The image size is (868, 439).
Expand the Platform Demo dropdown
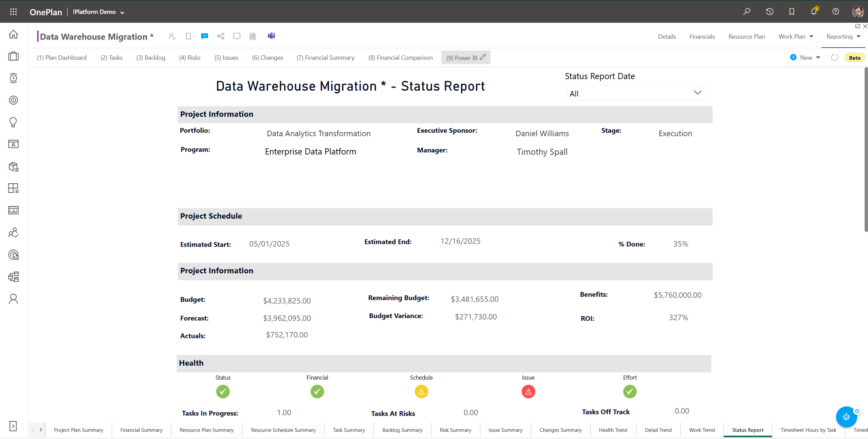[x=122, y=13]
